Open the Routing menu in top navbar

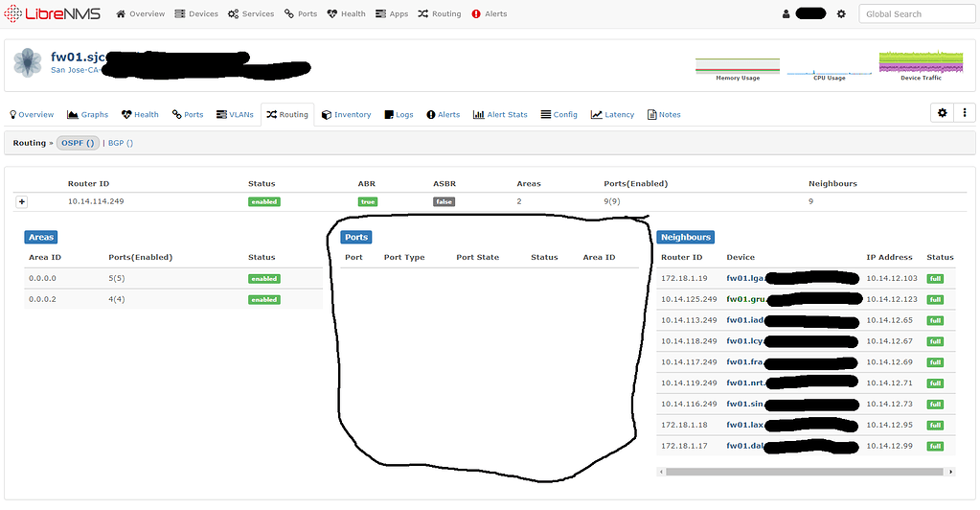coord(440,13)
